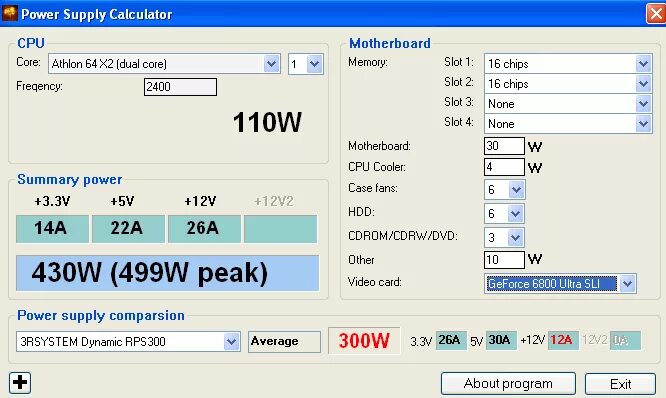Click the 26A value under +12V
Viewport: 666px width, 398px height.
pos(204,229)
